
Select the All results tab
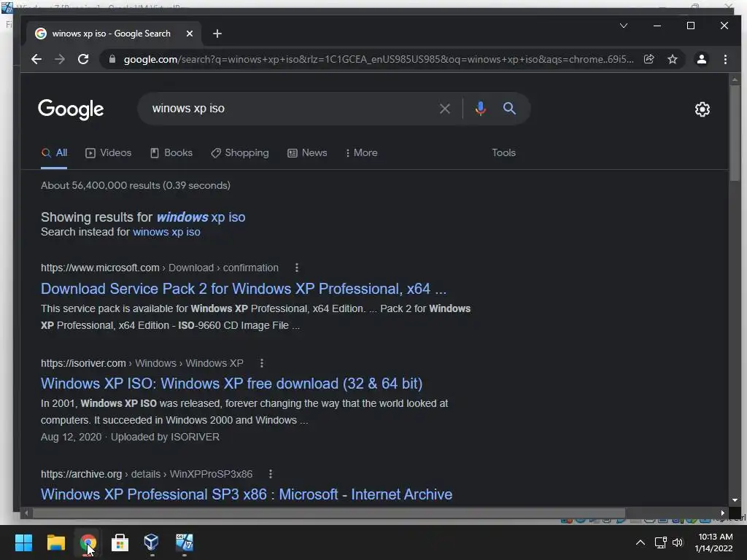click(x=54, y=153)
